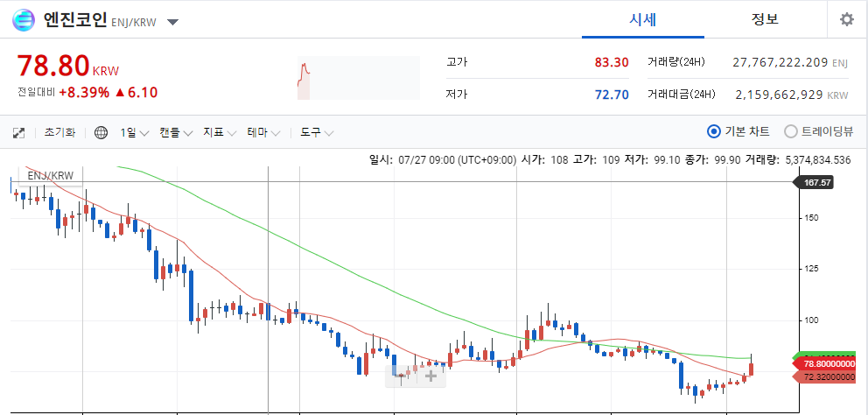
Task: Open the 테마 theme dropdown
Action: [x=263, y=133]
